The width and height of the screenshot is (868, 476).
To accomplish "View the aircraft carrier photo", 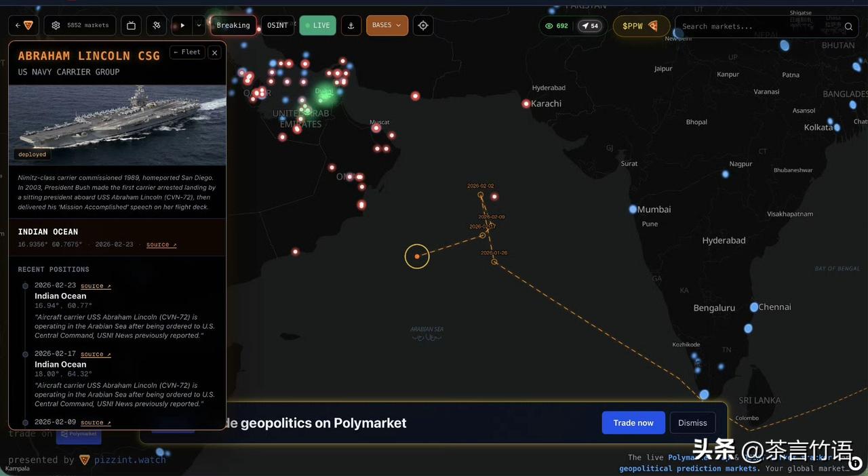I will [117, 125].
